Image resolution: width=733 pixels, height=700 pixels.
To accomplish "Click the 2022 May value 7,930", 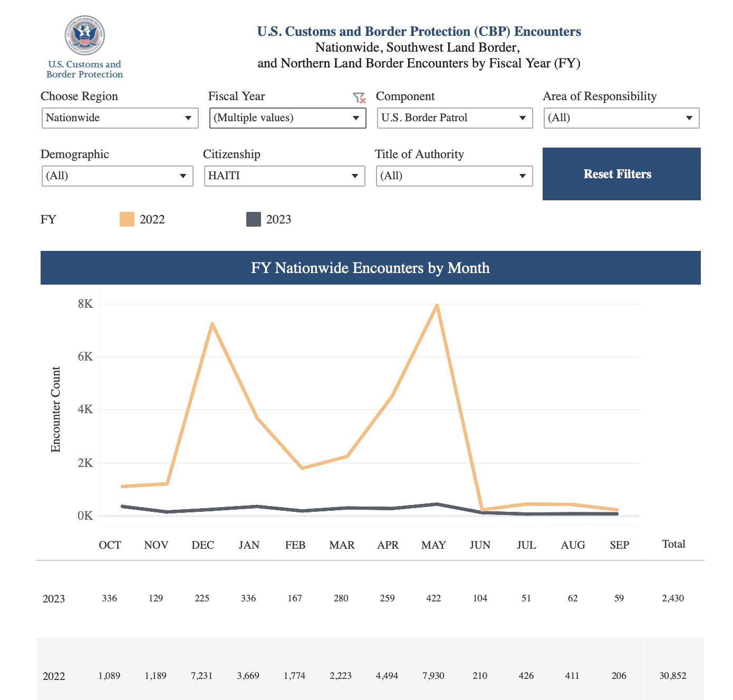I will pos(433,676).
